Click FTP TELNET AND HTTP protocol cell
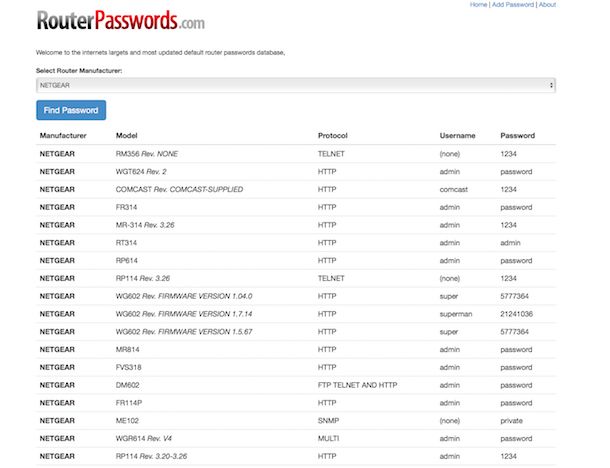This screenshot has height=468, width=610. pyautogui.click(x=358, y=385)
